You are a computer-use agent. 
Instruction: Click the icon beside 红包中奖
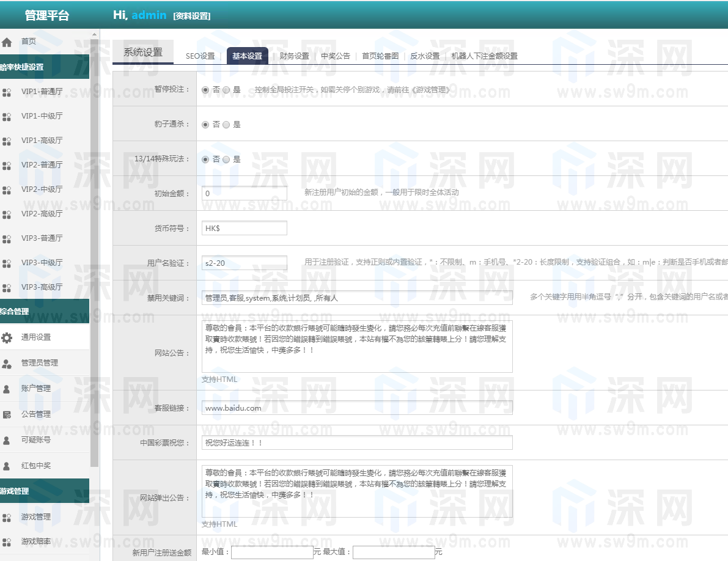click(7, 466)
